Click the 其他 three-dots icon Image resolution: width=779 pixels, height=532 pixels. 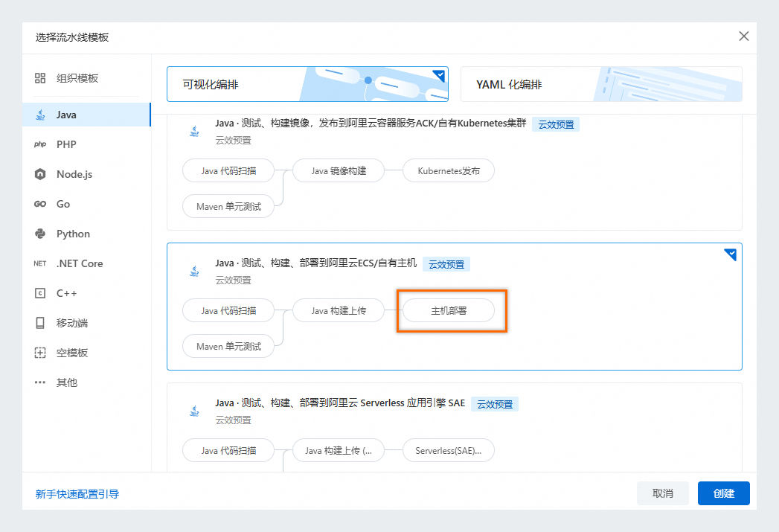click(40, 382)
